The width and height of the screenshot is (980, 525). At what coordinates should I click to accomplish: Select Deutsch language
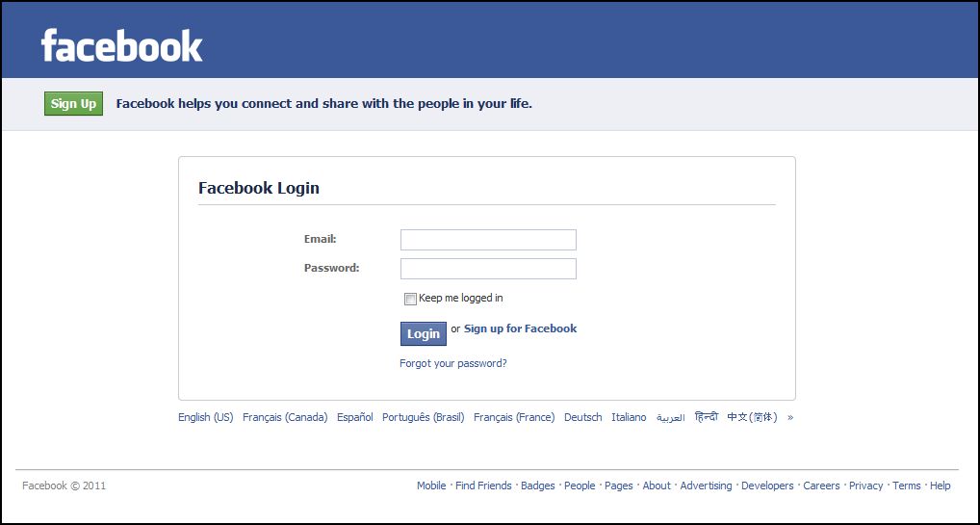point(583,417)
